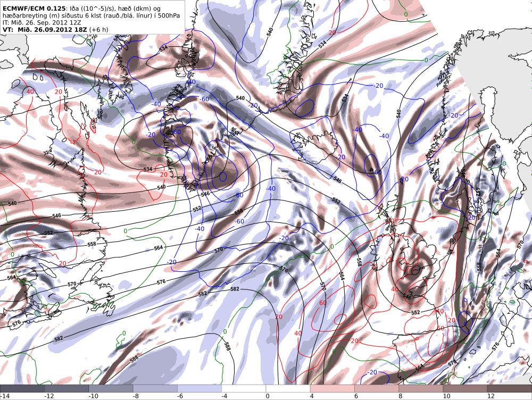Select the color swatch between 10 and 12

[x=465, y=388]
